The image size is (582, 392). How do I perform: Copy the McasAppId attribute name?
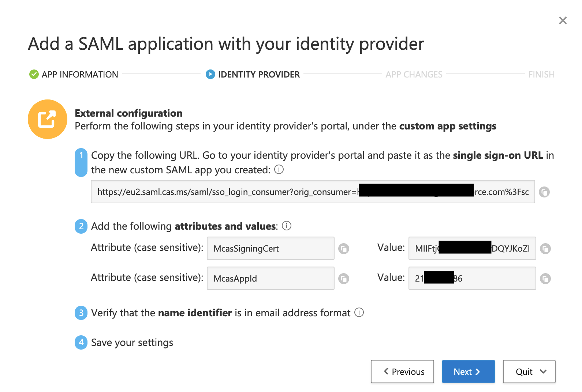(343, 279)
